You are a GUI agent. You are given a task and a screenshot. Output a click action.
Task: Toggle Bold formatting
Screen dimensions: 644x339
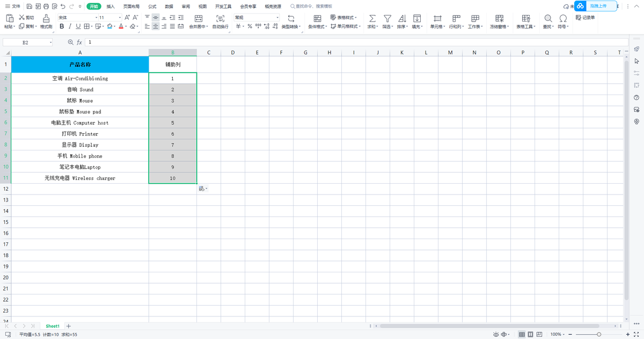62,26
